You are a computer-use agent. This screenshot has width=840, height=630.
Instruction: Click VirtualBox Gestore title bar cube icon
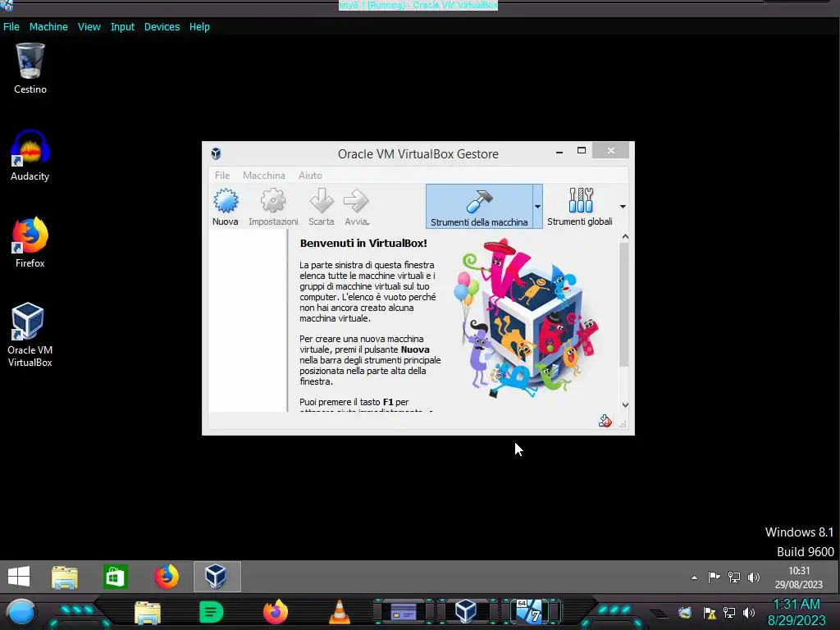216,153
